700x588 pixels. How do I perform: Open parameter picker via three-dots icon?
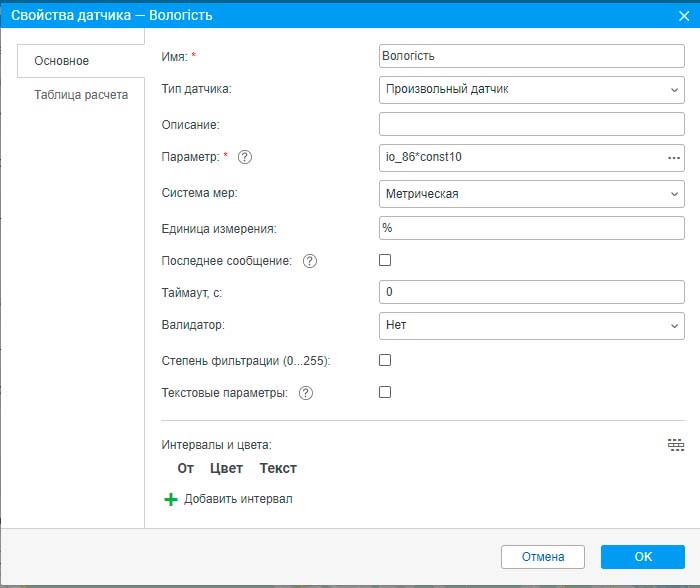coord(673,158)
